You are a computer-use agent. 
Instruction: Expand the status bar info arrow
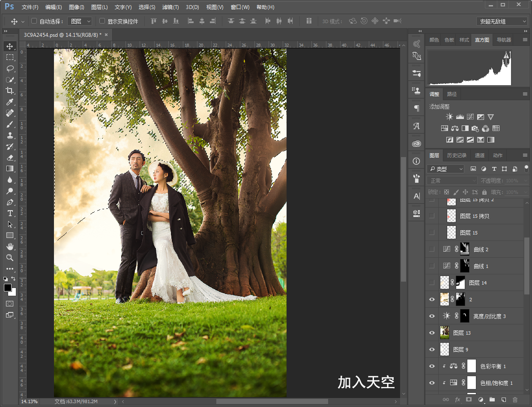115,402
